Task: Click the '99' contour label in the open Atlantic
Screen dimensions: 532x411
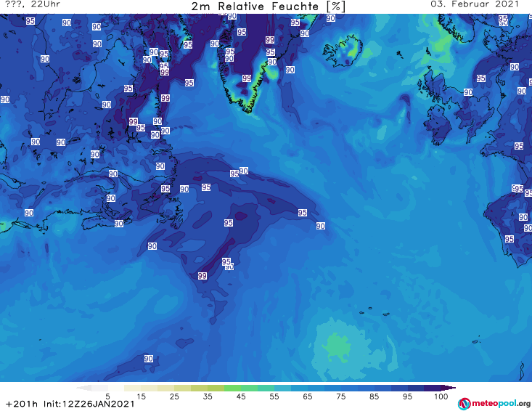Action: coord(202,276)
